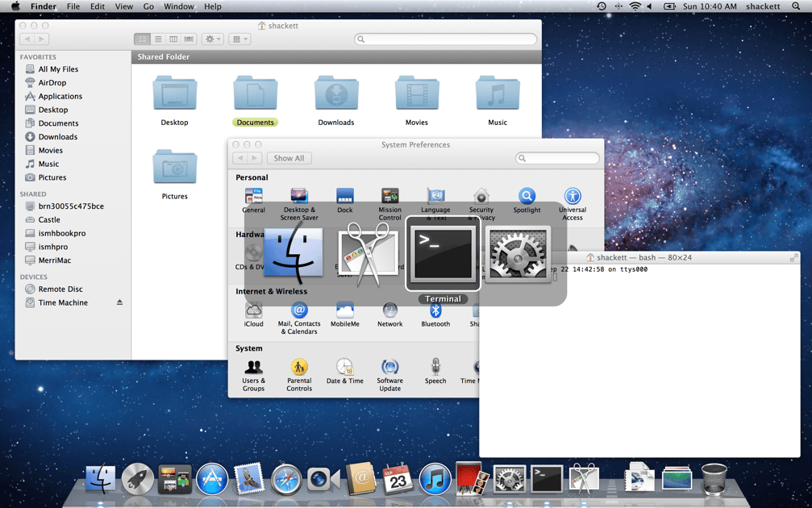The width and height of the screenshot is (812, 508).
Task: Open Photo Booth from the Dock
Action: click(x=472, y=479)
